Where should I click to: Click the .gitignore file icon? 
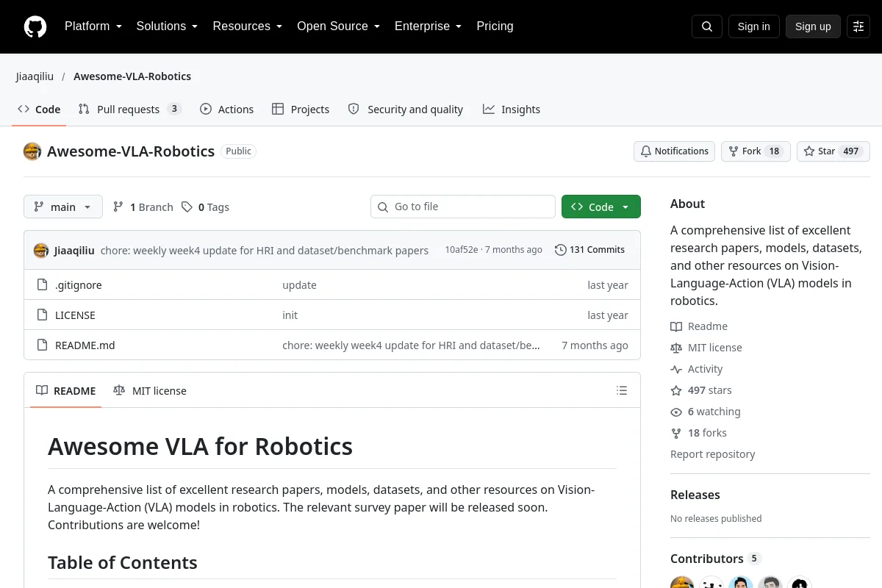click(x=42, y=284)
